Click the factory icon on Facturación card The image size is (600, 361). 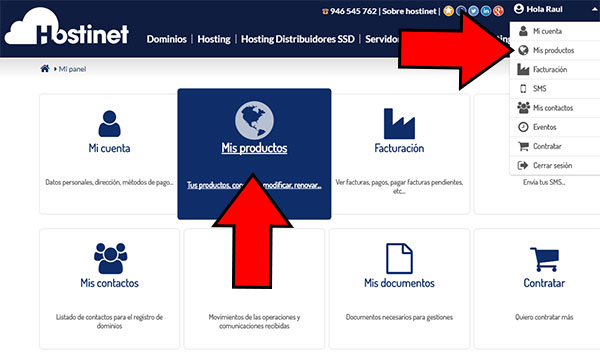point(399,123)
